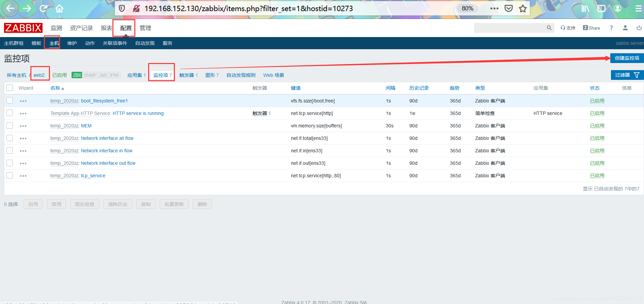Open three-dot menu for Network interface out flow
Viewport: 644px width, 304px height.
[23, 163]
